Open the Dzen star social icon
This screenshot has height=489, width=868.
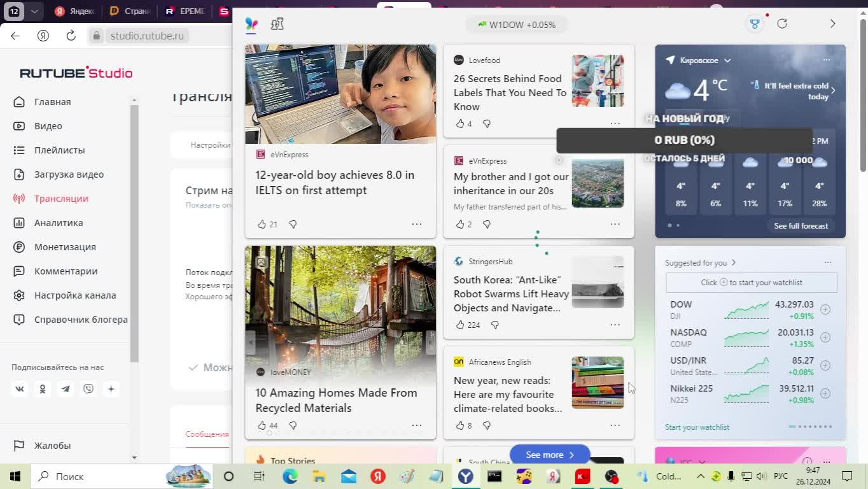click(x=111, y=389)
